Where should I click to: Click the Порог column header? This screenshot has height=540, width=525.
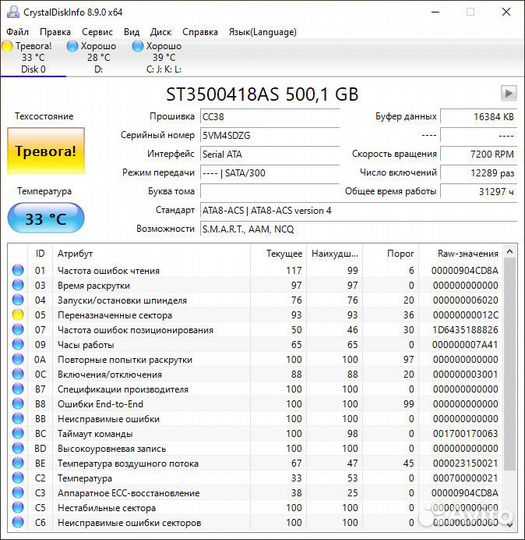391,254
